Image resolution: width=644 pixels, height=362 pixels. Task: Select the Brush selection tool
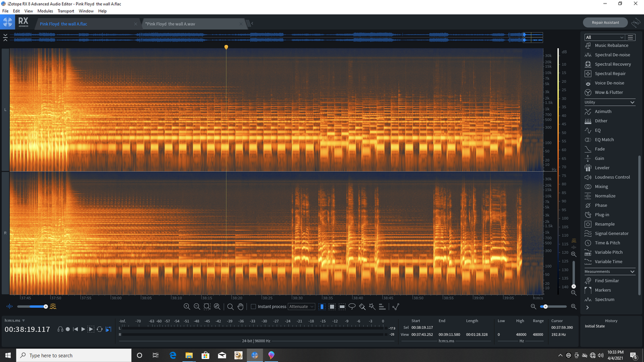(362, 307)
